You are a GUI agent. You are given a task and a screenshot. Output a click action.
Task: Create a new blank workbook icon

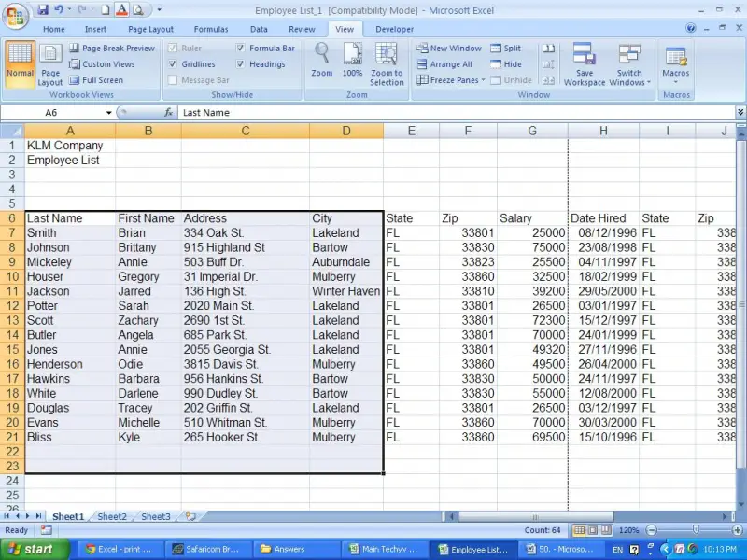click(106, 9)
